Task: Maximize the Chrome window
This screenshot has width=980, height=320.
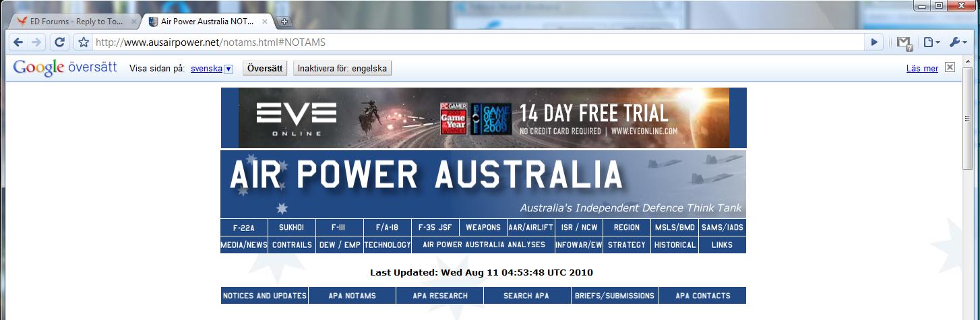Action: pyautogui.click(x=938, y=6)
